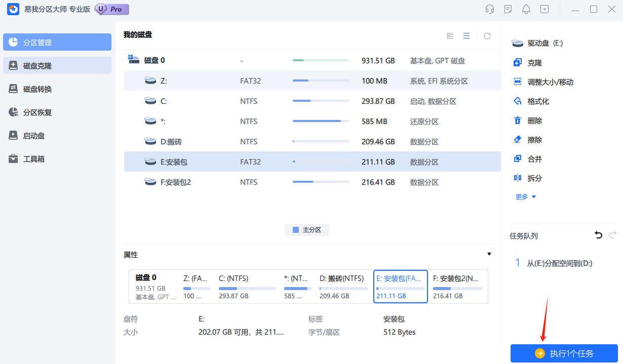Screen dimensions: 623x364
Task: Toggle list view for disk display
Action: pos(466,35)
